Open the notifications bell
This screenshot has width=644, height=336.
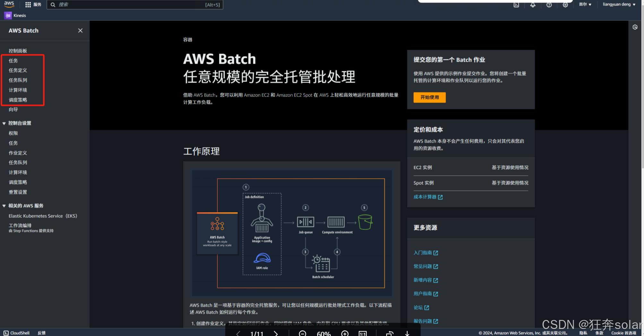533,4
